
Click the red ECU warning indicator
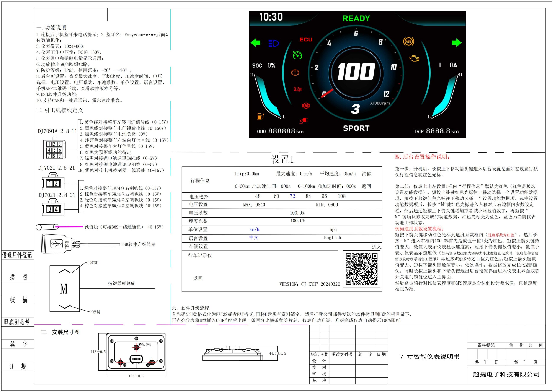[x=306, y=39]
